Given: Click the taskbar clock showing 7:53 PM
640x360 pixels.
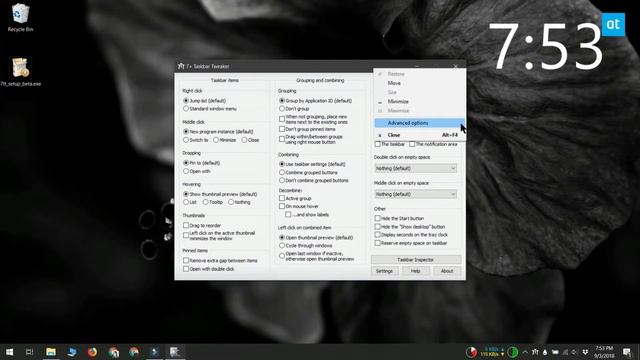Looking at the screenshot, I should coord(604,352).
